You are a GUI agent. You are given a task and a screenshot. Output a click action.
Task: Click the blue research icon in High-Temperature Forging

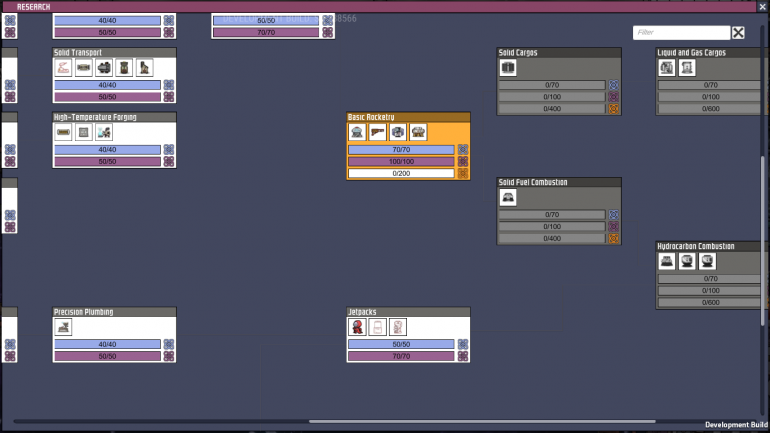(169, 149)
